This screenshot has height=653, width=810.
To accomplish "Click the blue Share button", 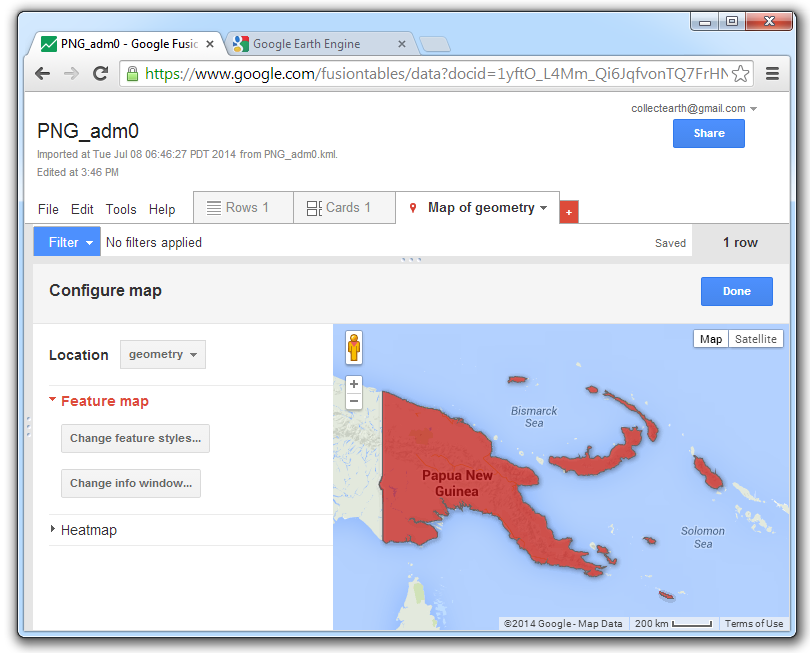I will click(x=709, y=133).
